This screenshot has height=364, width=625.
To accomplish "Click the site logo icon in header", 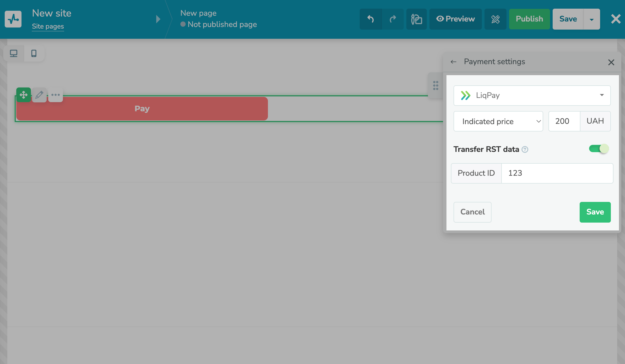I will tap(13, 19).
